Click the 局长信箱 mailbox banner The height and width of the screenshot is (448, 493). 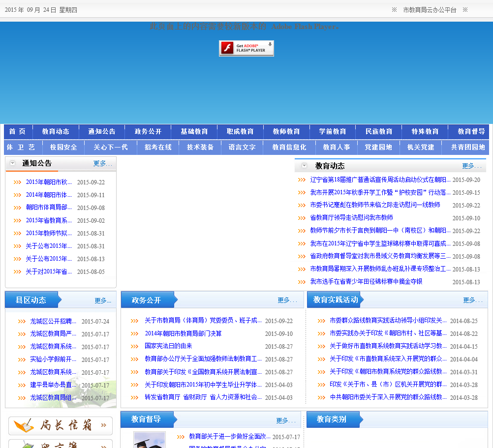click(x=61, y=426)
